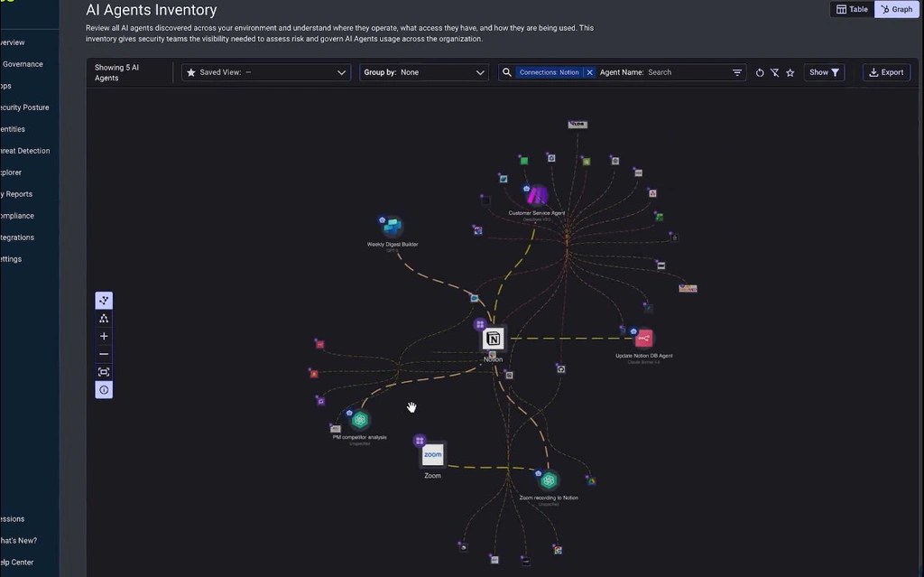Click the search magnifier icon
The image size is (924, 577).
pyautogui.click(x=507, y=72)
